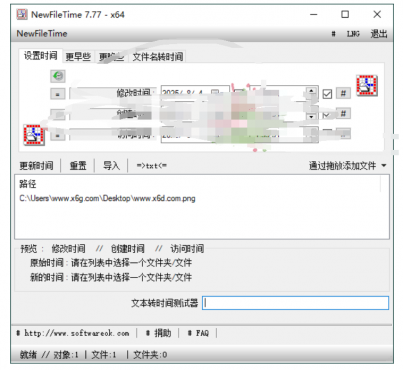Maximize the NewFileTime window
The width and height of the screenshot is (403, 370).
345,14
